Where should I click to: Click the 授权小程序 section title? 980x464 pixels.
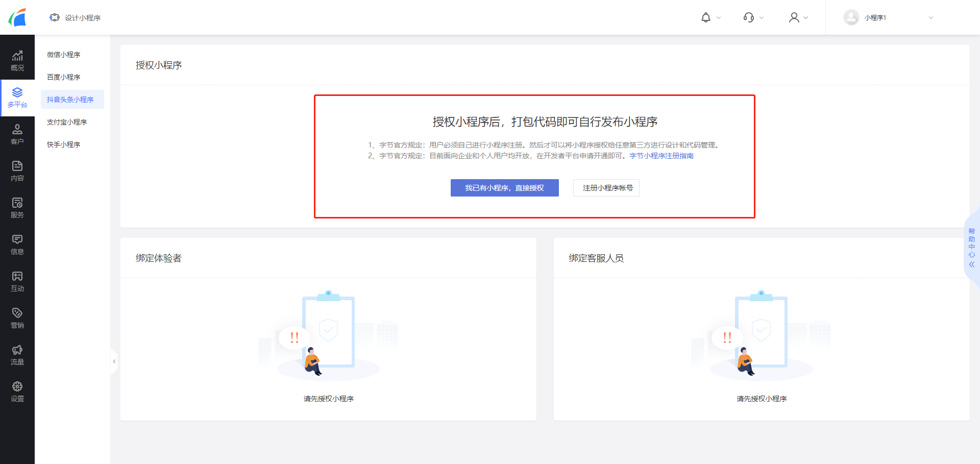pyautogui.click(x=159, y=65)
